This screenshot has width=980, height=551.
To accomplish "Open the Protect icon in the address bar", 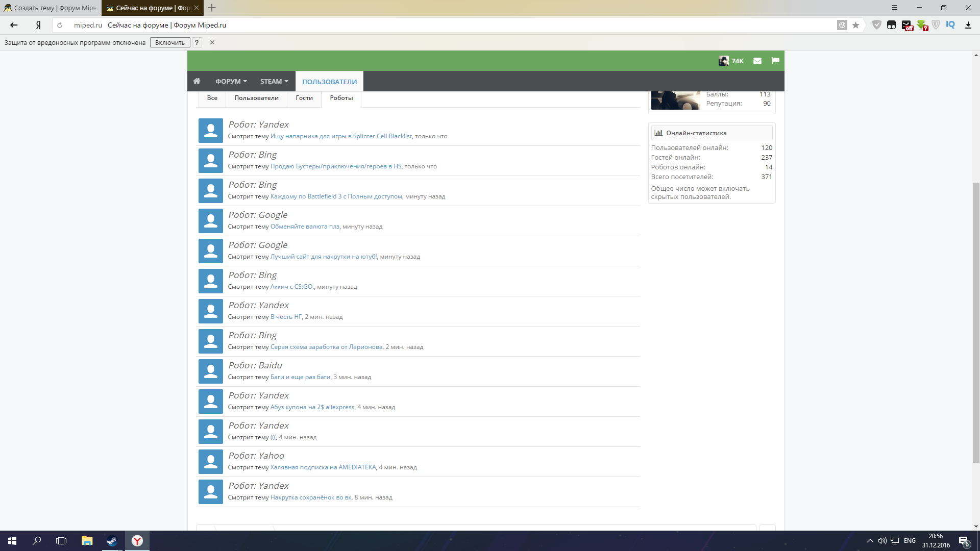I will click(842, 25).
